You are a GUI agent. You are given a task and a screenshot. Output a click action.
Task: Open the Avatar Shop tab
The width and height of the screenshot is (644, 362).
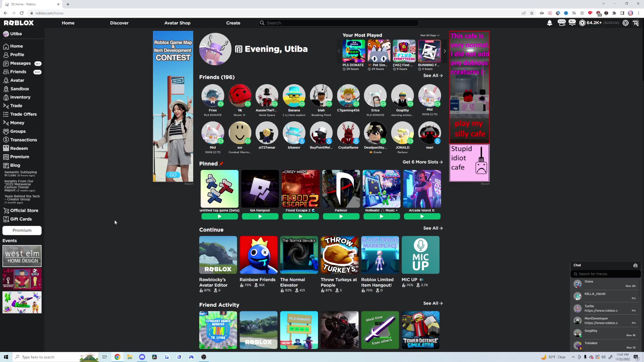[177, 23]
